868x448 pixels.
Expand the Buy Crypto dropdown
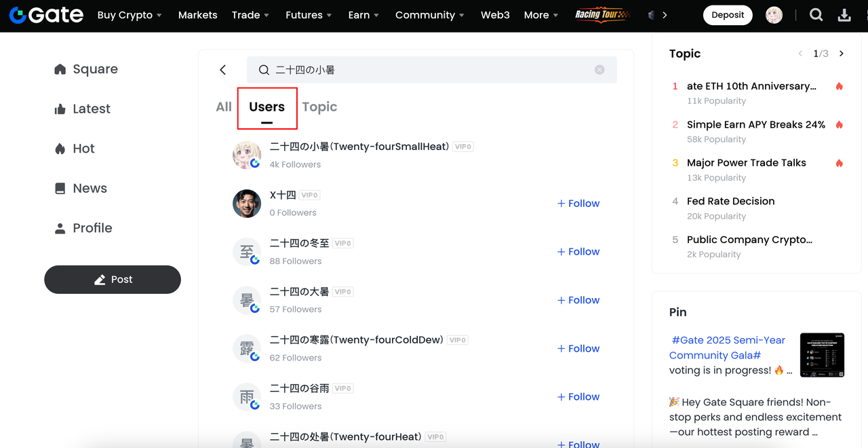[x=130, y=15]
